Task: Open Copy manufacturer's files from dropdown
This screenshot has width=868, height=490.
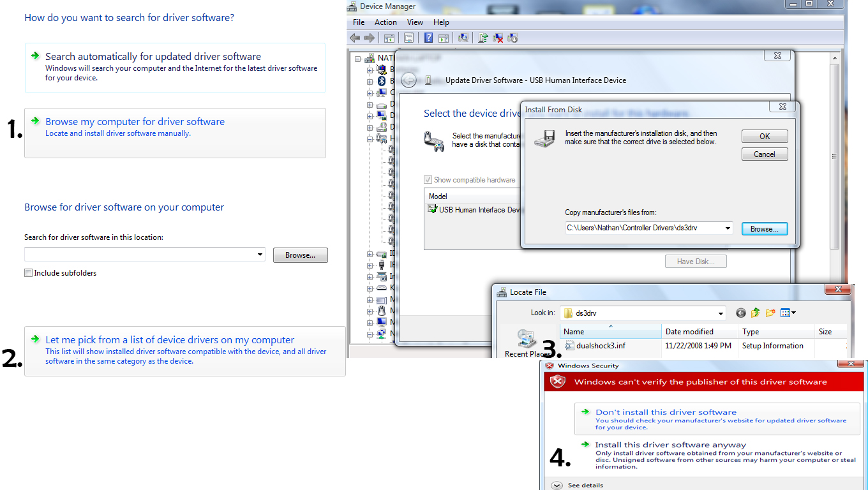Action: [x=728, y=228]
